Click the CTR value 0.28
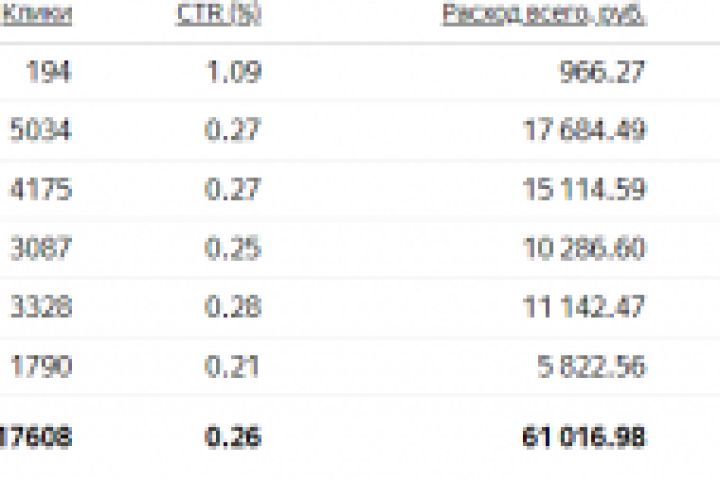The image size is (720, 480). 234,306
